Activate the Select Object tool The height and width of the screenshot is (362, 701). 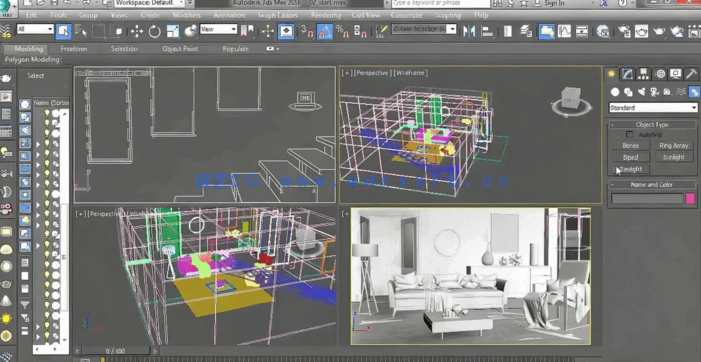pyautogui.click(x=63, y=31)
